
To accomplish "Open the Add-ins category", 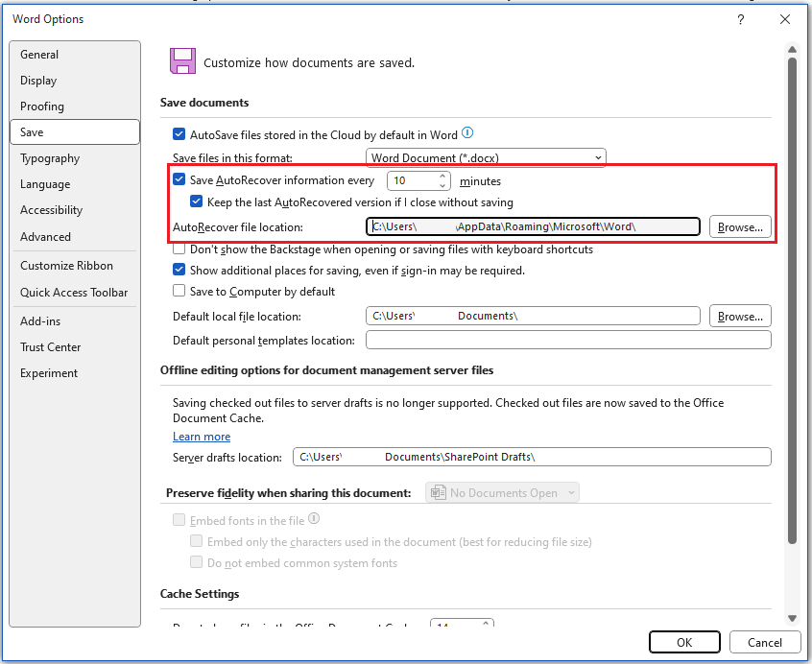I will (75, 320).
